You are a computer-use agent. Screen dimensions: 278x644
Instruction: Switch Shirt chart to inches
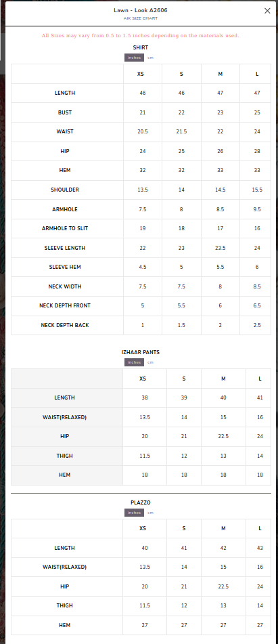tap(135, 58)
